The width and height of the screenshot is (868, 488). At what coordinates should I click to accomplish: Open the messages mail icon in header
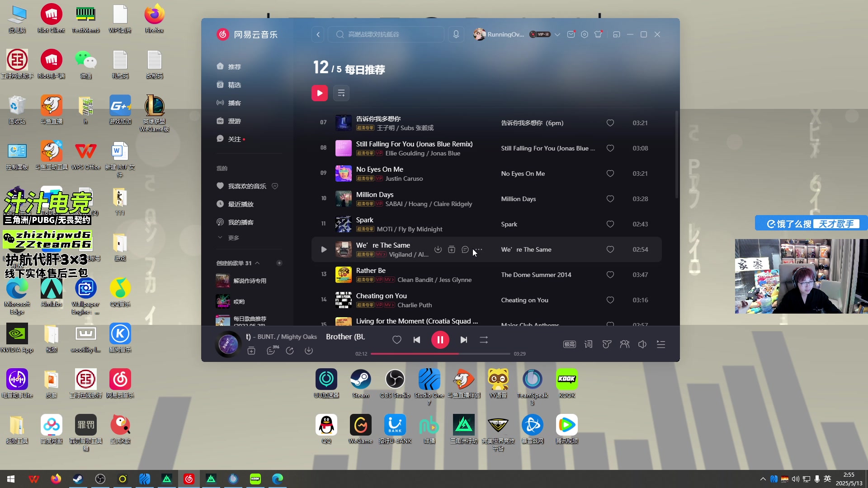click(571, 34)
